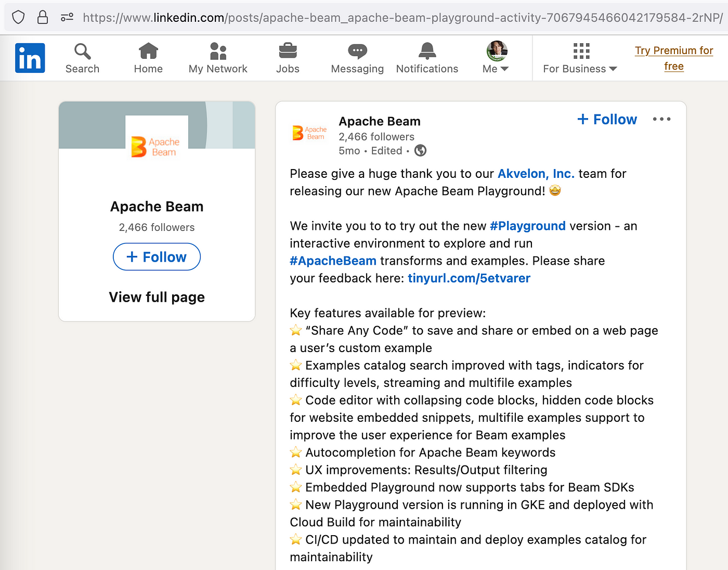Go to Home via the house icon
The width and height of the screenshot is (728, 570).
point(148,51)
